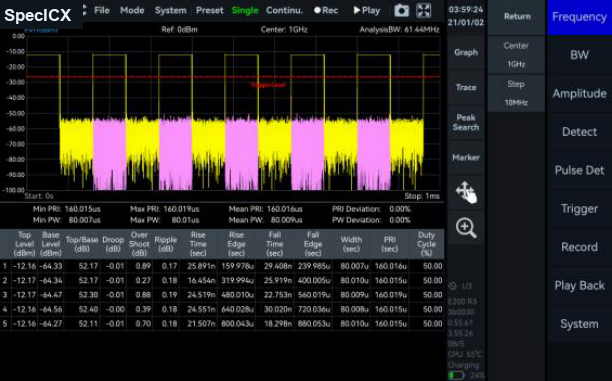Viewport: 612px width, 381px height.
Task: Open the File menu
Action: [102, 10]
